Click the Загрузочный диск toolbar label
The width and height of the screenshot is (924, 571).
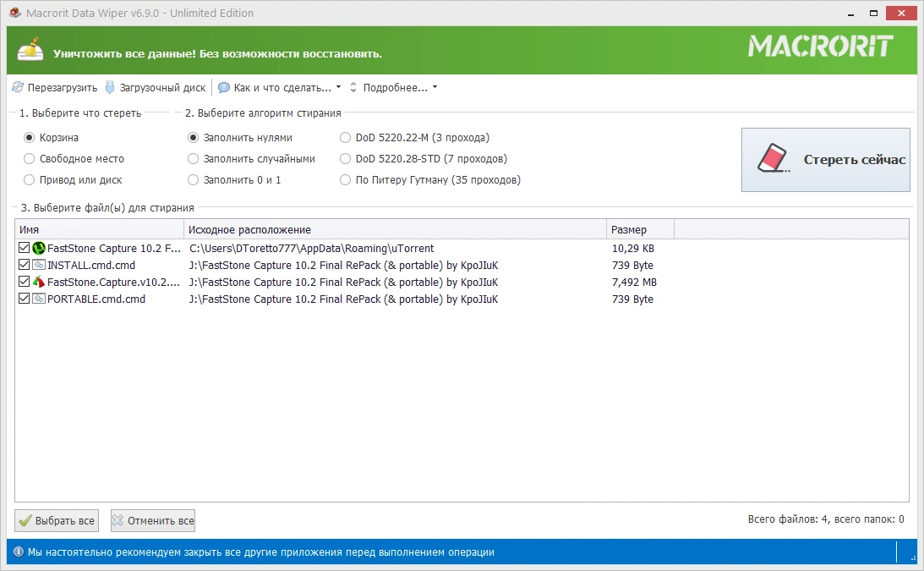point(162,87)
